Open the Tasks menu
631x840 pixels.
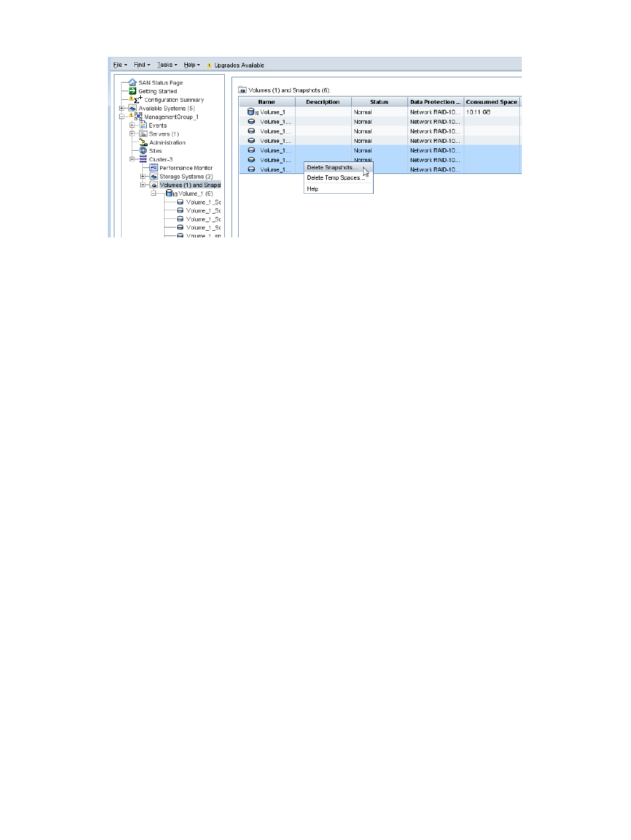click(x=167, y=65)
